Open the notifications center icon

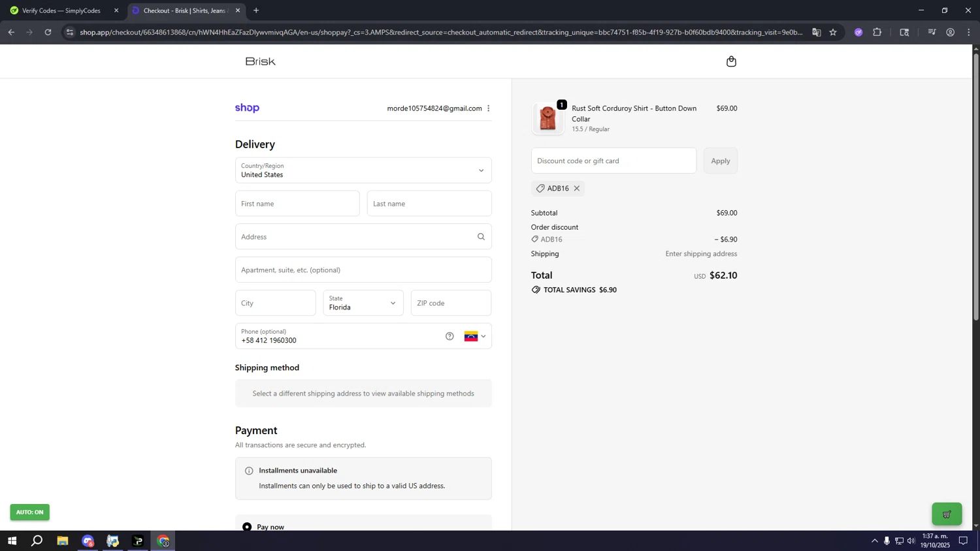click(x=963, y=541)
